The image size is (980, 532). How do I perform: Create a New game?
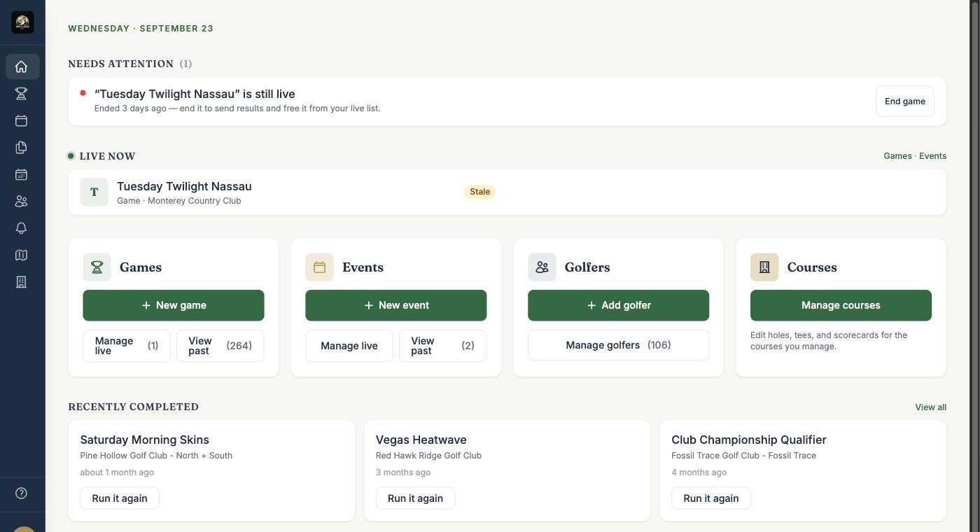174,305
